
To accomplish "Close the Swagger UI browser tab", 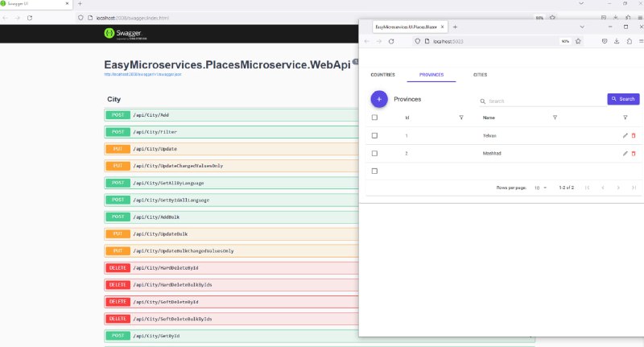I will pos(68,4).
